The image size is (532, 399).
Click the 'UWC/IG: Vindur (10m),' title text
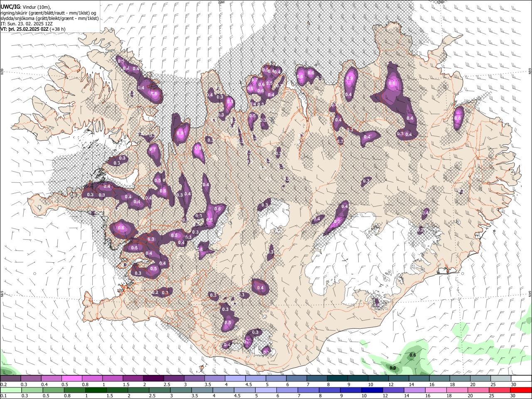pos(26,7)
